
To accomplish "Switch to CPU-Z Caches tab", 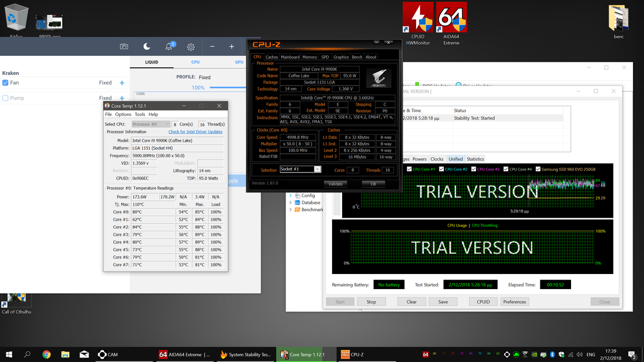I will [x=272, y=57].
